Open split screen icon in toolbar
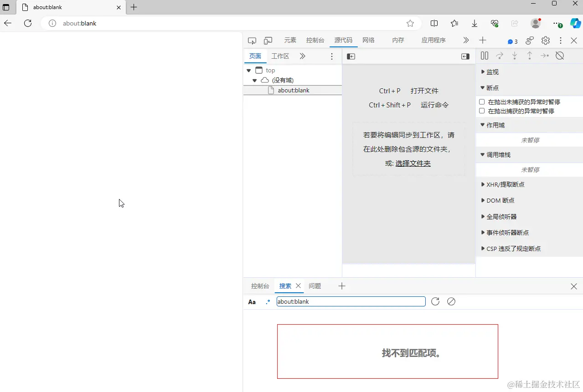 pyautogui.click(x=434, y=23)
